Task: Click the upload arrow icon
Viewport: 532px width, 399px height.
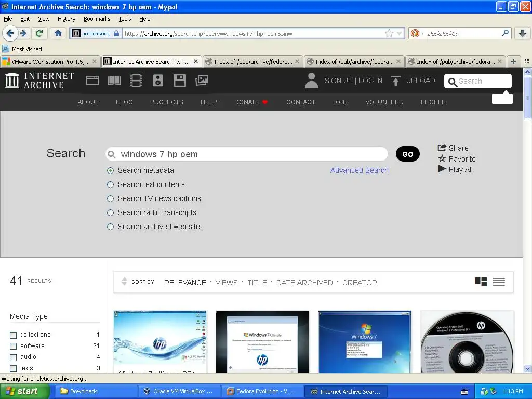Action: pos(395,81)
